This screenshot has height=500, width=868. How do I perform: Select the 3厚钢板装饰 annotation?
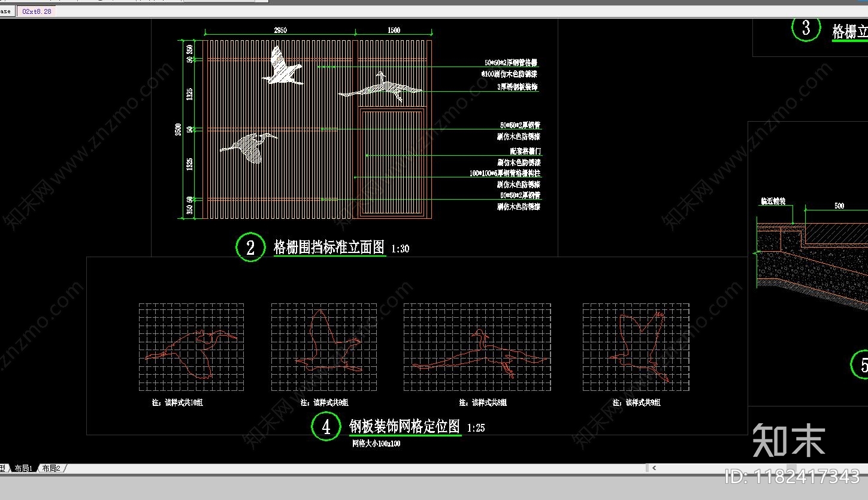[518, 87]
